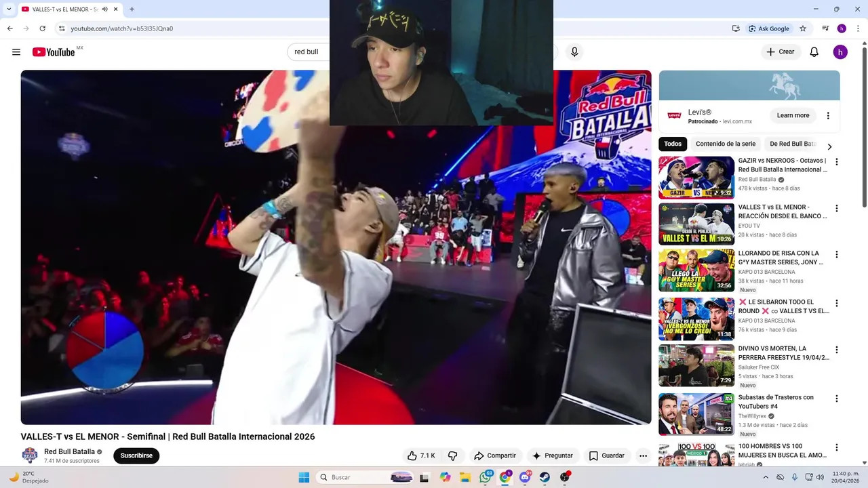This screenshot has height=488, width=868.
Task: Open YouTube notifications bell
Action: point(814,52)
